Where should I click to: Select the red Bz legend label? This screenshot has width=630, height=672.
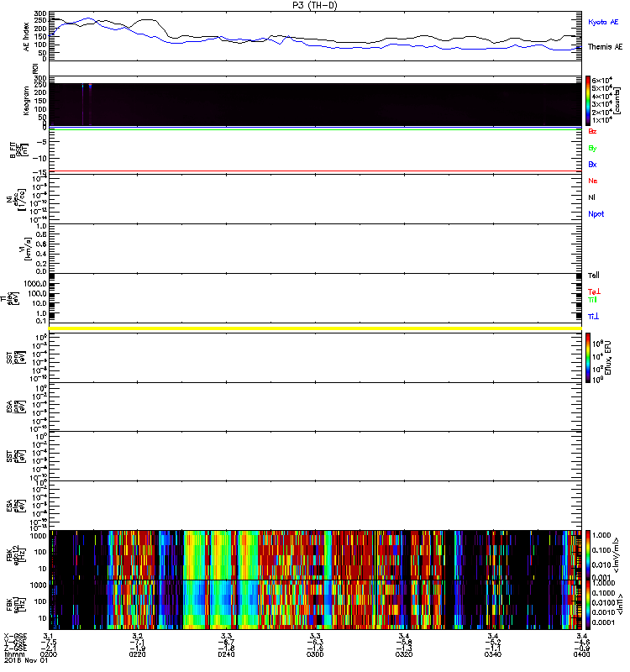pyautogui.click(x=593, y=132)
